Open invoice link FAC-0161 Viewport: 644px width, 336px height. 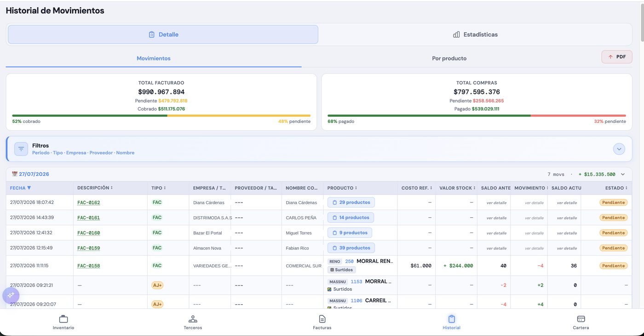pos(88,218)
